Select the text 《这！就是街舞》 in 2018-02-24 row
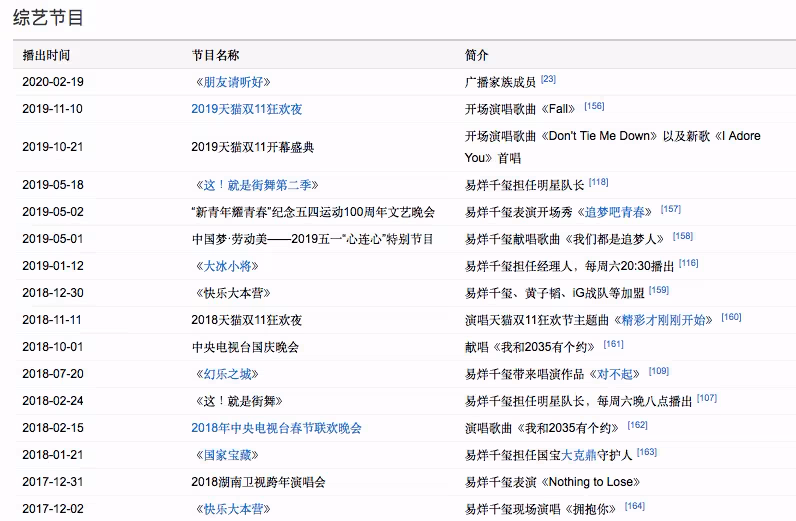Viewport: 796px width, 521px height. click(238, 401)
